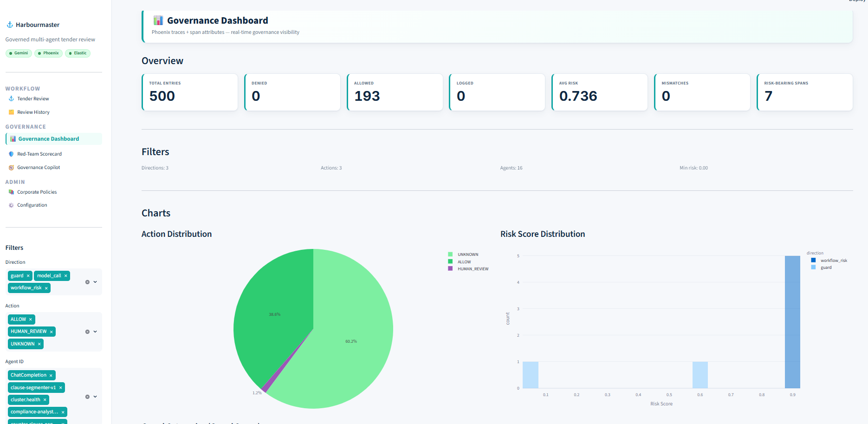This screenshot has width=868, height=424.
Task: Toggle HUMAN_REVIEW series in pie legend
Action: (x=468, y=269)
